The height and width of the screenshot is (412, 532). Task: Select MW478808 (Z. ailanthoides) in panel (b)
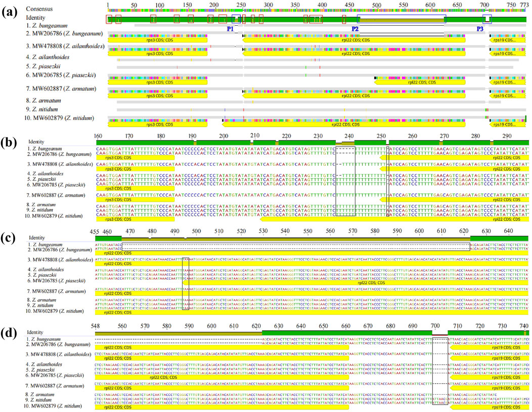click(60, 164)
